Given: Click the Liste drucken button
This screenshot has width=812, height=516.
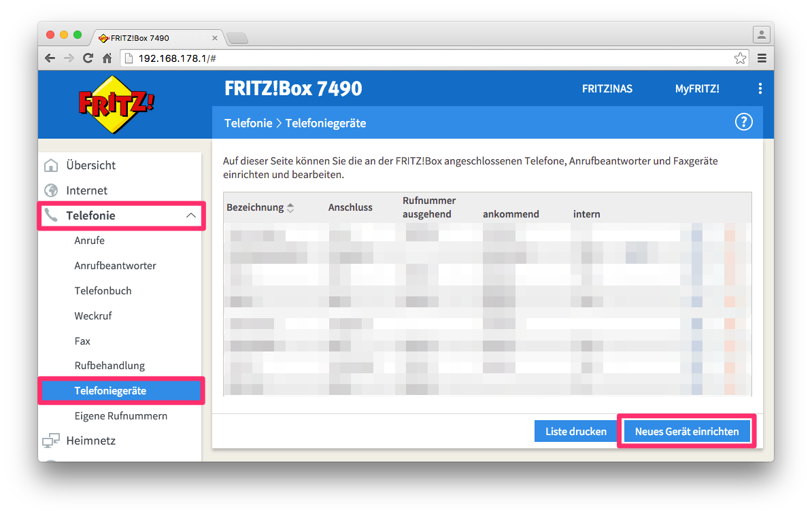Looking at the screenshot, I should [x=576, y=431].
